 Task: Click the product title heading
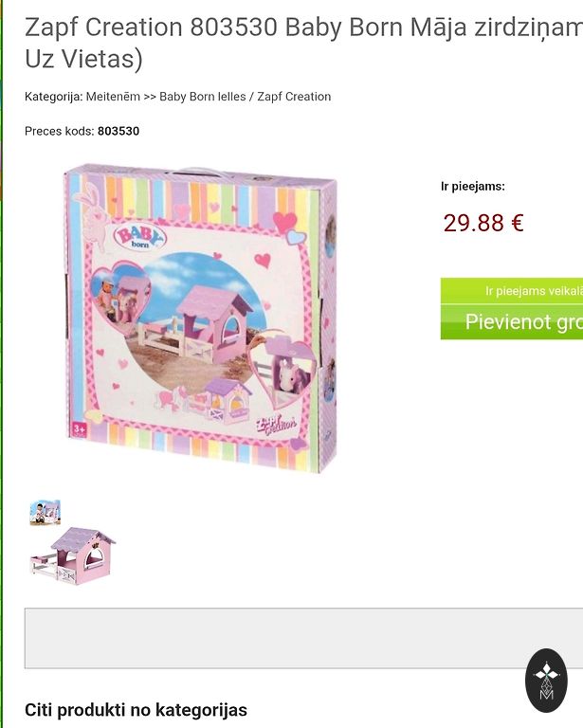(303, 43)
